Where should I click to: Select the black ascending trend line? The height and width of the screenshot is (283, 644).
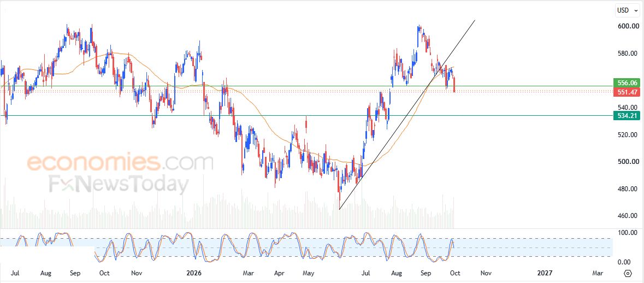coord(406,115)
